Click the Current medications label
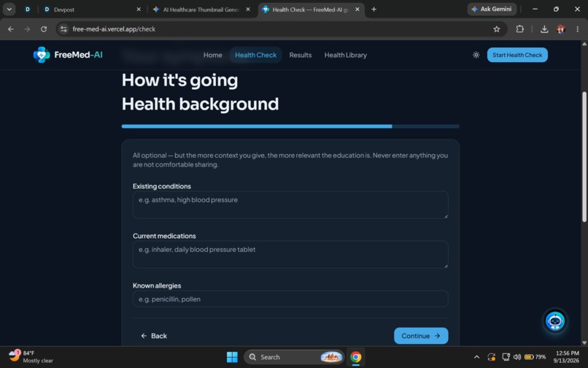The height and width of the screenshot is (368, 588). 164,236
